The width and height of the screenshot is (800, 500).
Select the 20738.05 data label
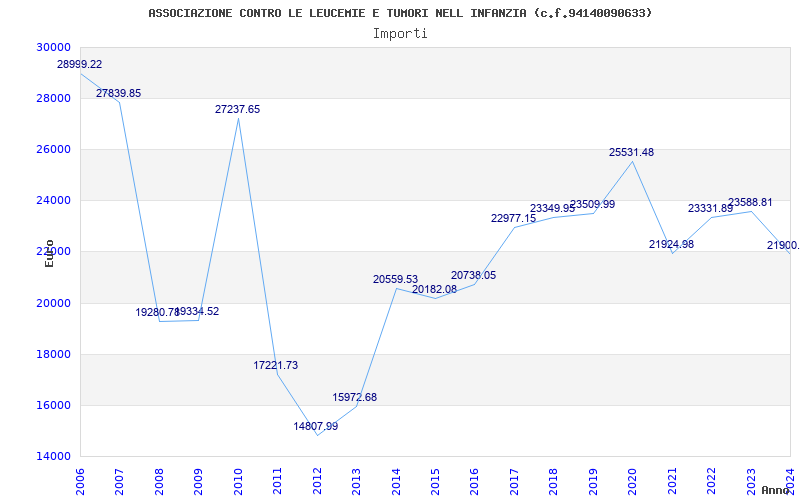click(473, 276)
